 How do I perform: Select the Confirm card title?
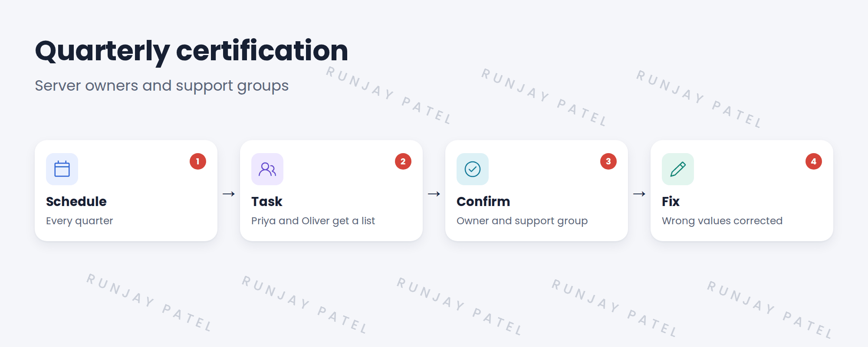tap(483, 202)
